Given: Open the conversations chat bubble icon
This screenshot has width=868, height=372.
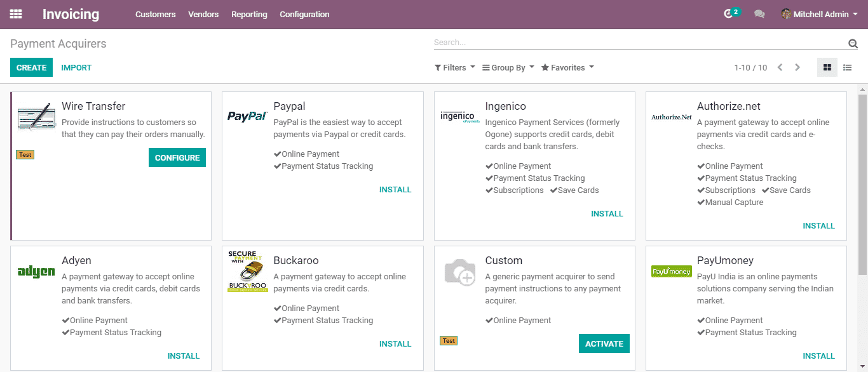Looking at the screenshot, I should [x=759, y=14].
